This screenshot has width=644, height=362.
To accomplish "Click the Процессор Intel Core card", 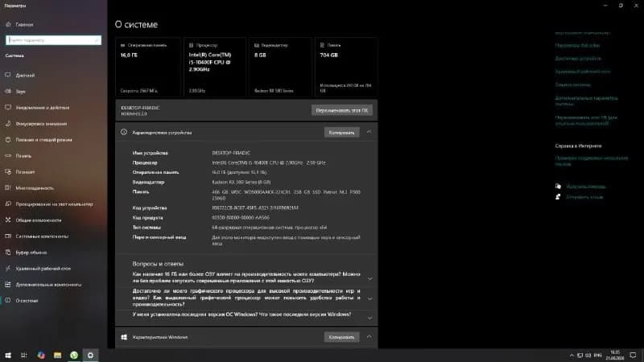I will pos(215,68).
